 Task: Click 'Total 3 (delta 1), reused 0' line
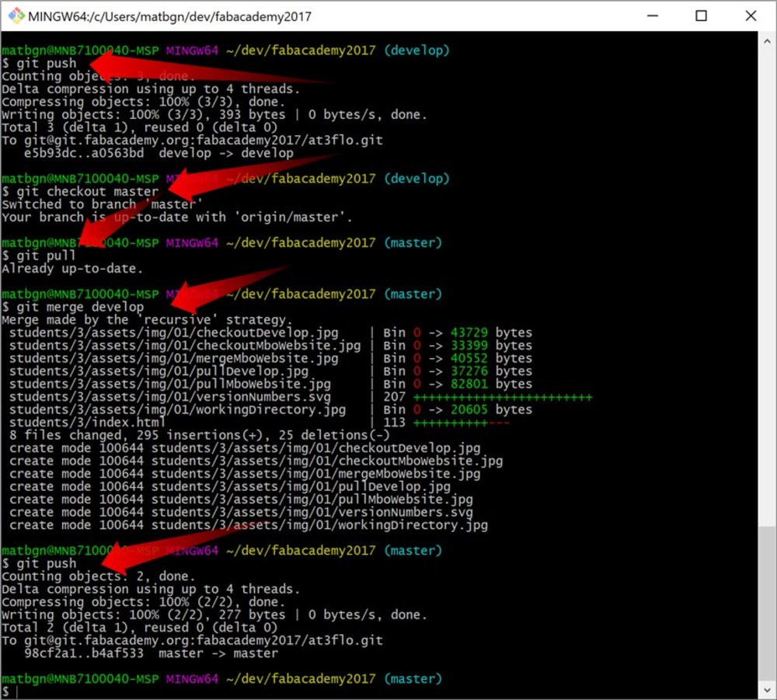pos(140,128)
